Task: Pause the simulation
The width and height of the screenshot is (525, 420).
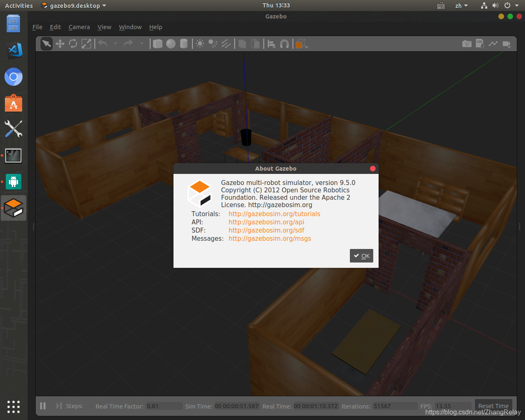Action: click(43, 406)
